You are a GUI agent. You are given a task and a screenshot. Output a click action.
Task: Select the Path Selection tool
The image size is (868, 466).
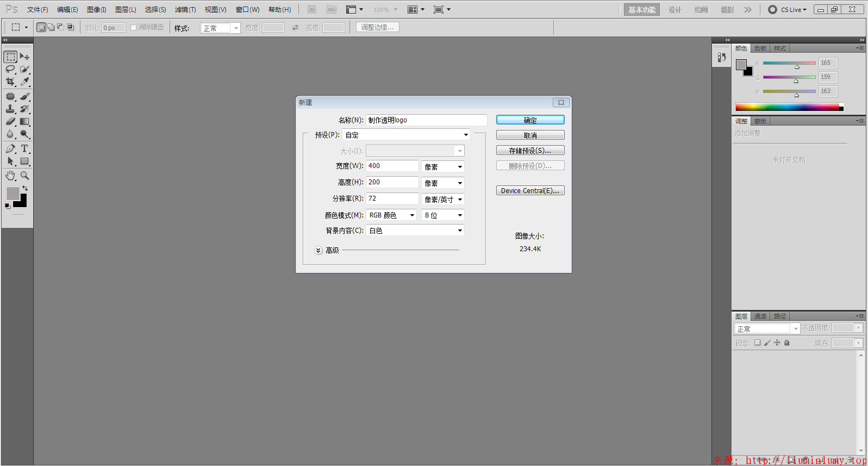click(10, 161)
